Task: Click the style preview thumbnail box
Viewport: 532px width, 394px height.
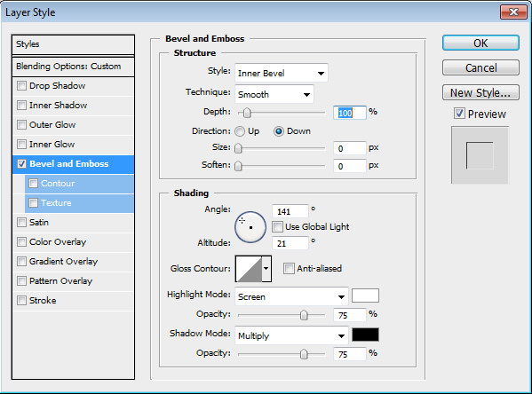Action: tap(480, 155)
